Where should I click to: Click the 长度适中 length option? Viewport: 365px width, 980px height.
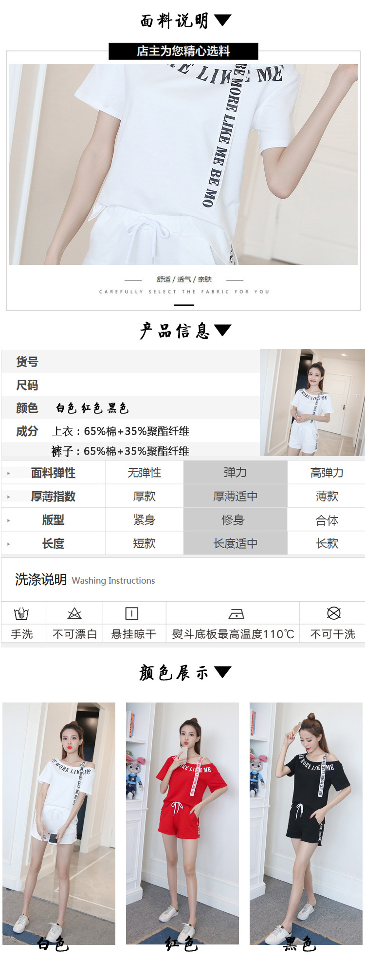click(235, 543)
